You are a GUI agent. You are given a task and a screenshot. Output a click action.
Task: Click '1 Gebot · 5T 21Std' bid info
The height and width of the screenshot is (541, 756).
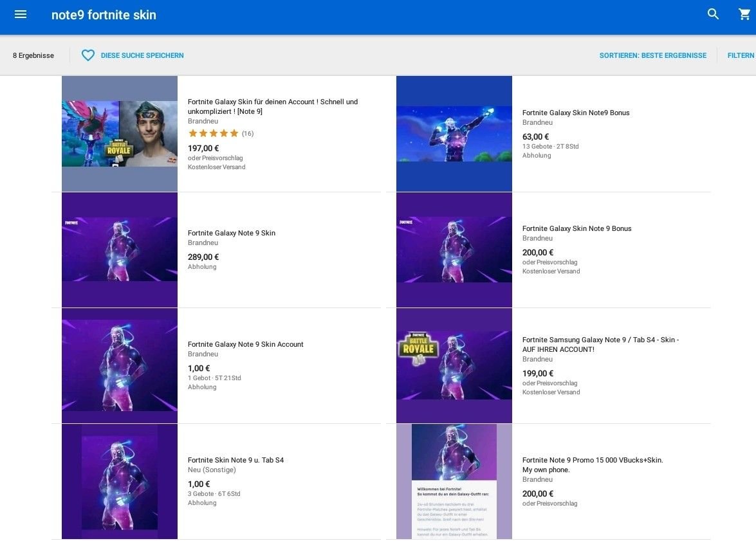tap(214, 378)
